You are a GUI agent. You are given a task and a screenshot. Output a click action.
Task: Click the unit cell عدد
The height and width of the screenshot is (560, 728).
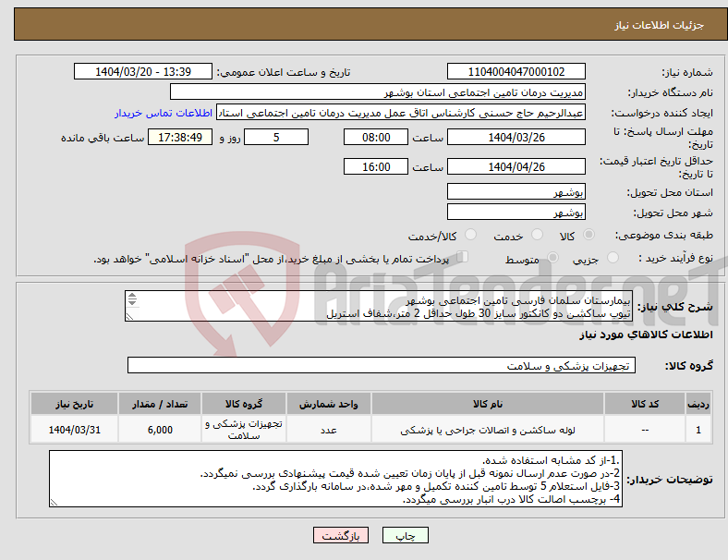click(x=329, y=430)
